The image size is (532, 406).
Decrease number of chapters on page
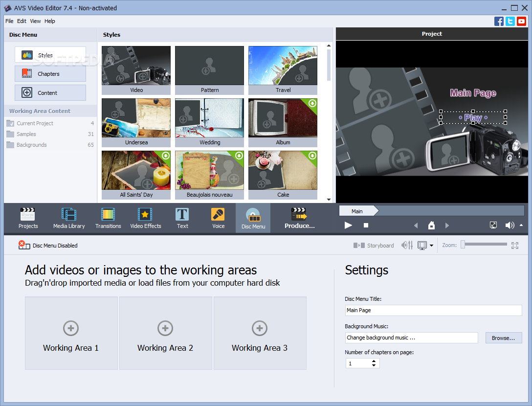pyautogui.click(x=374, y=365)
